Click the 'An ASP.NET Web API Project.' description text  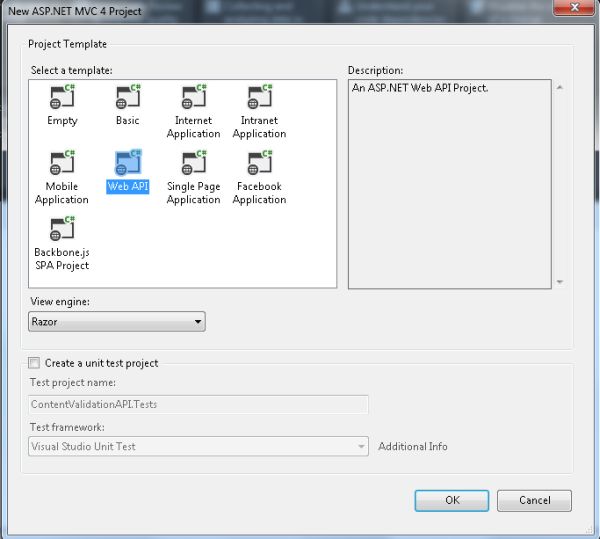pos(420,88)
